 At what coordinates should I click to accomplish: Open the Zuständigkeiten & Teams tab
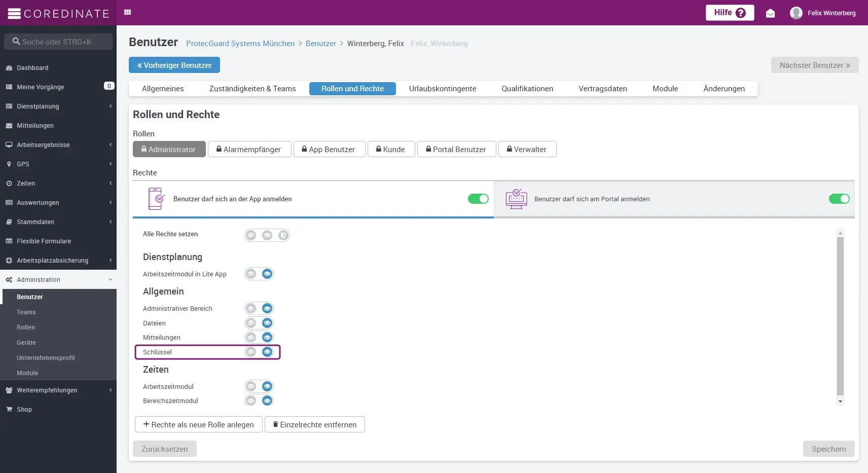pyautogui.click(x=252, y=89)
